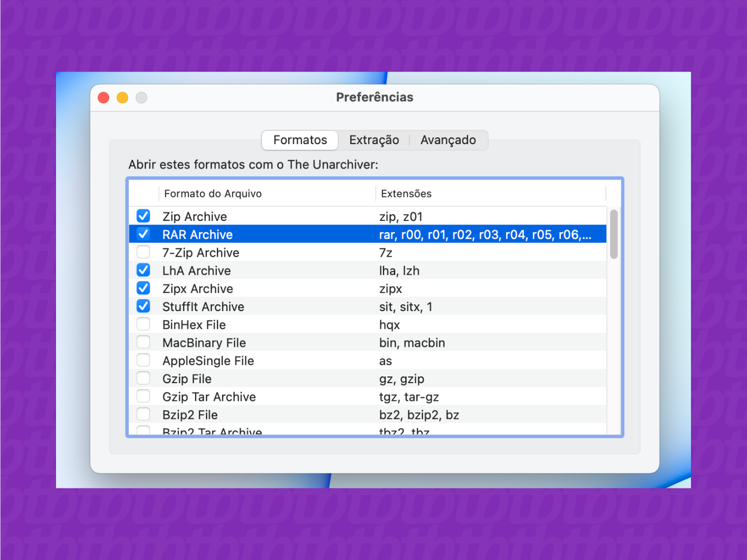Enable the 7-Zip Archive checkbox

pyautogui.click(x=143, y=252)
